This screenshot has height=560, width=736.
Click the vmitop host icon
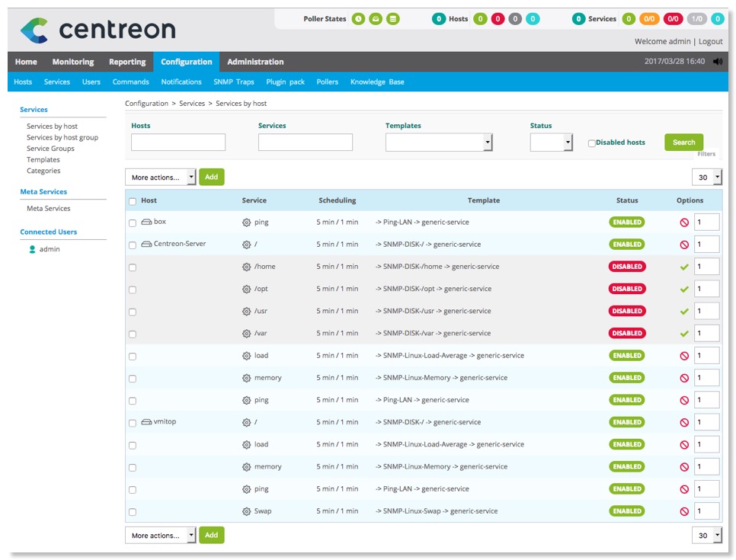coord(146,422)
